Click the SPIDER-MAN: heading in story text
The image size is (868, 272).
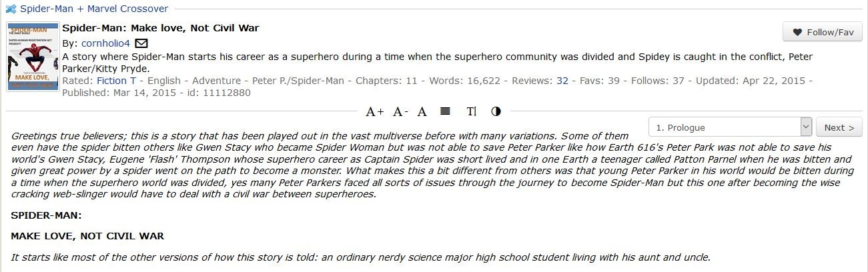tap(47, 215)
